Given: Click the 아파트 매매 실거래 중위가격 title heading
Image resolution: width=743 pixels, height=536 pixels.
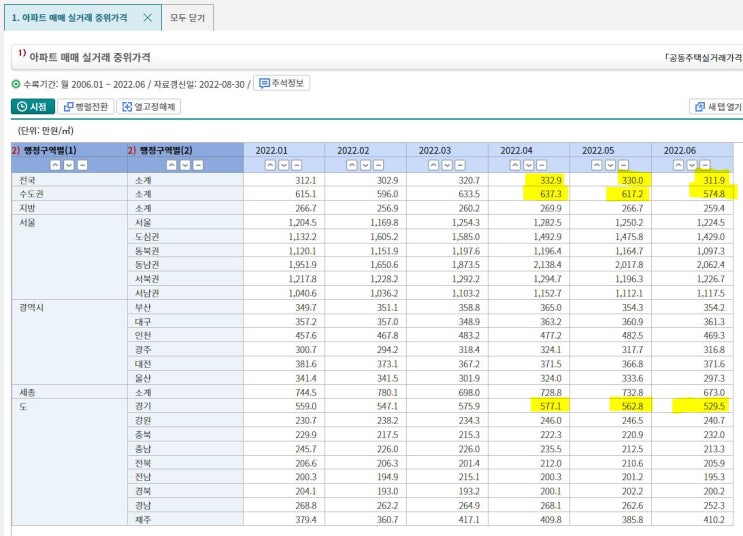Looking at the screenshot, I should [90, 57].
